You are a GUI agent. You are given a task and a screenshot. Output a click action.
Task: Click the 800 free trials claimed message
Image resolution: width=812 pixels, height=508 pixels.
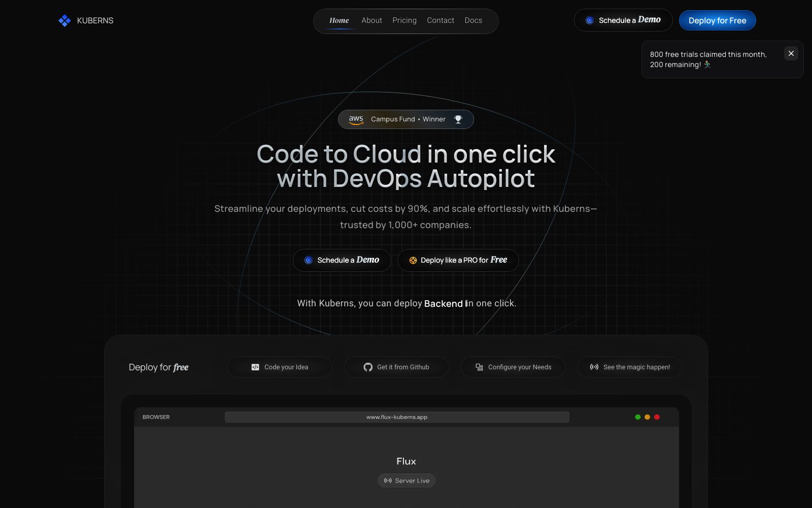[x=708, y=59]
